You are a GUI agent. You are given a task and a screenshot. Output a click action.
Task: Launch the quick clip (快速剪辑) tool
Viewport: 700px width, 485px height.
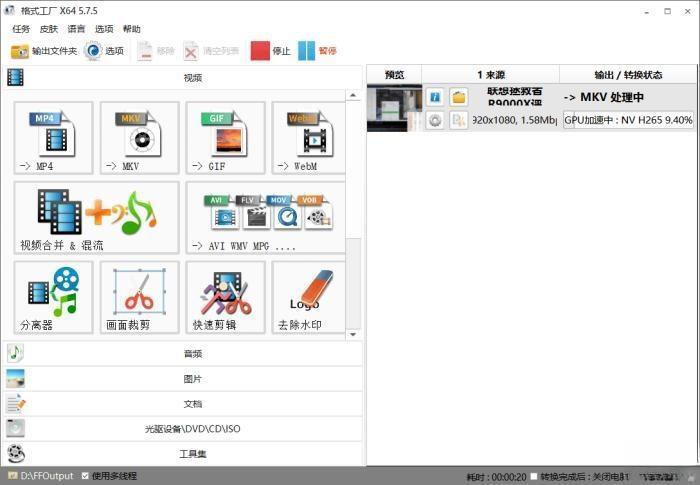pos(225,297)
